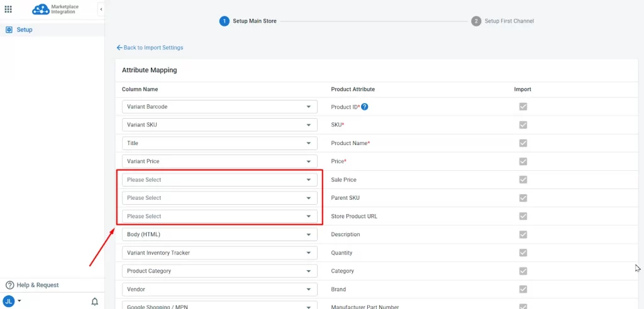Collapse the sidebar with the chevron button

tap(101, 9)
